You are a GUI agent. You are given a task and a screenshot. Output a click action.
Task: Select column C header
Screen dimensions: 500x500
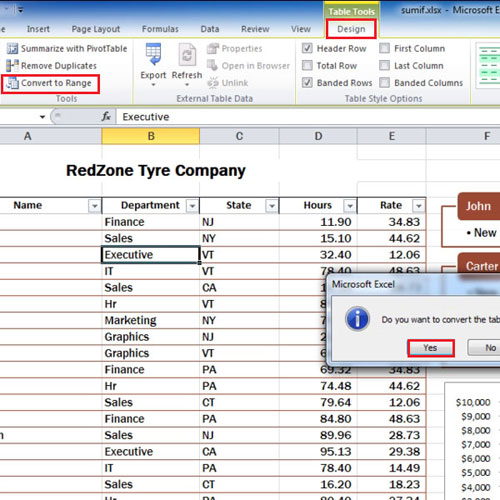239,136
